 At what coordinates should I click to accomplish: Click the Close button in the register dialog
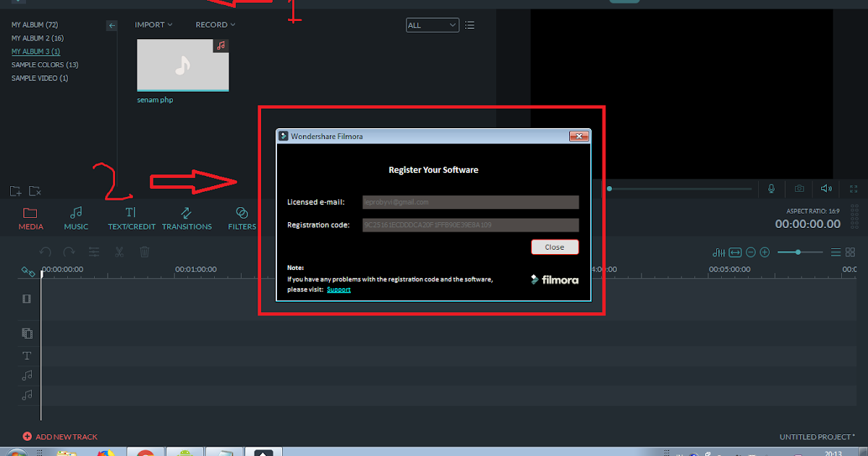555,247
